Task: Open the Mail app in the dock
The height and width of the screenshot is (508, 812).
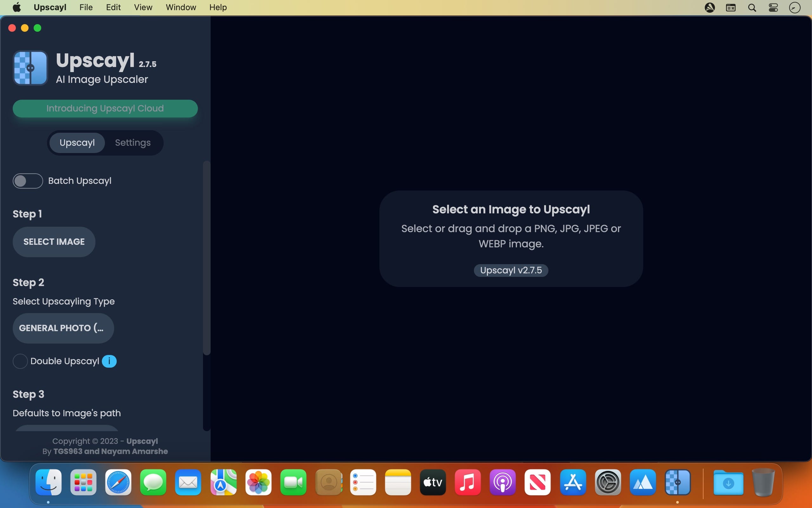Action: (x=188, y=482)
